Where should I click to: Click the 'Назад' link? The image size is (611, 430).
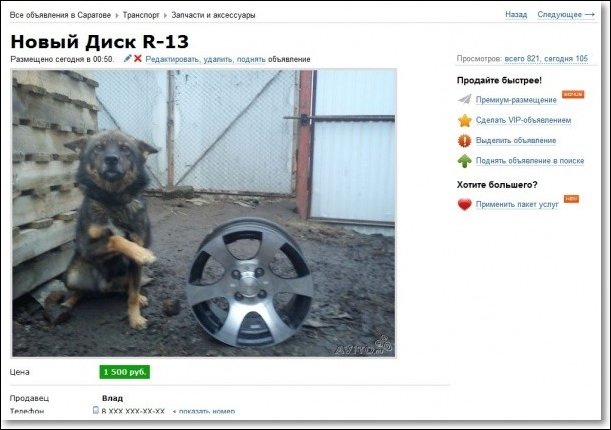(x=516, y=15)
